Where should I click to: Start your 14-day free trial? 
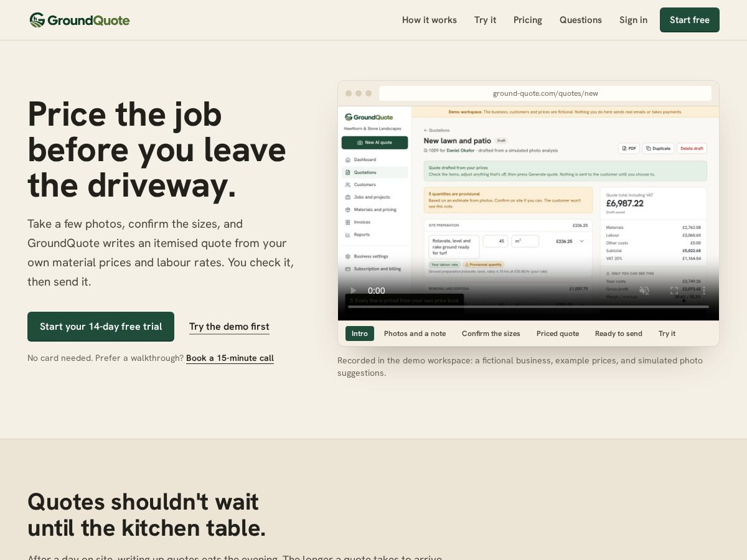[101, 327]
